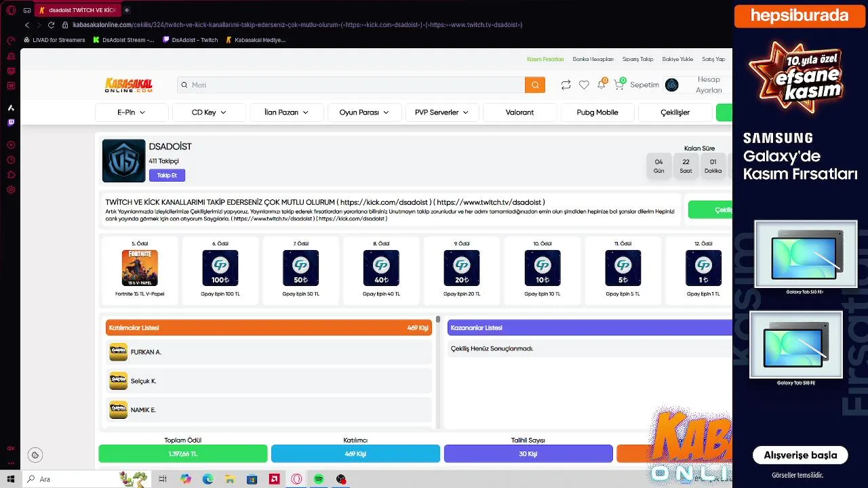
Task: Go back to the previous page
Action: 27,24
